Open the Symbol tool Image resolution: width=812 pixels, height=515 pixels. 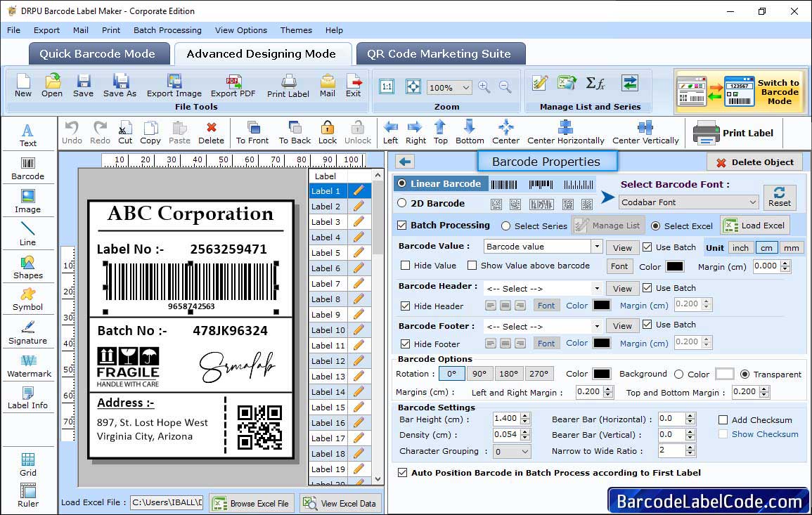(28, 299)
